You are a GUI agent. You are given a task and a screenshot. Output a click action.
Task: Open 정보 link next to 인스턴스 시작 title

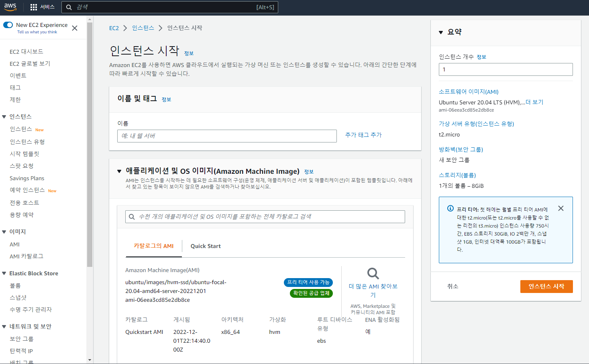pos(189,53)
